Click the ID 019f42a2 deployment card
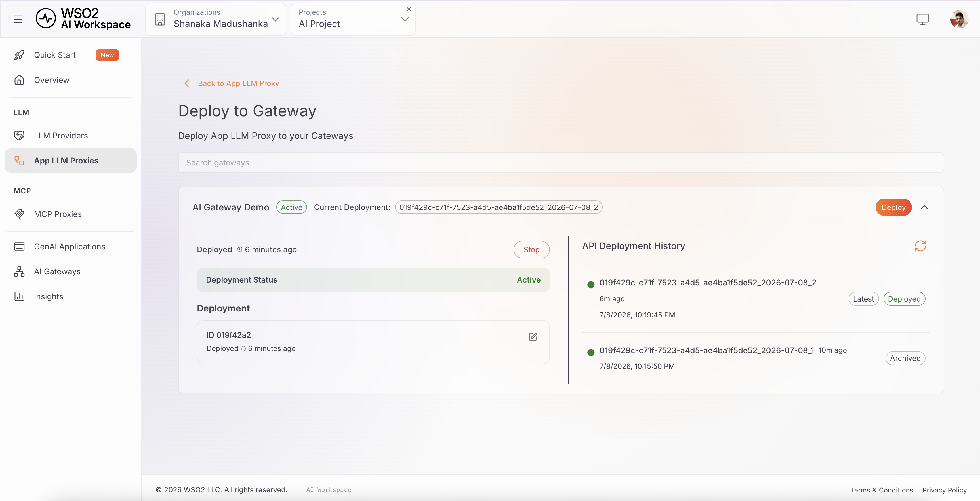This screenshot has height=501, width=980. tap(373, 342)
